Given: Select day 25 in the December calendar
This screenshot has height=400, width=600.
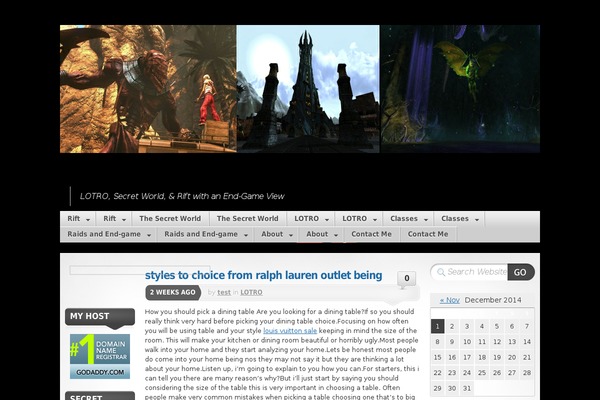Looking at the screenshot, I should click(x=482, y=373).
